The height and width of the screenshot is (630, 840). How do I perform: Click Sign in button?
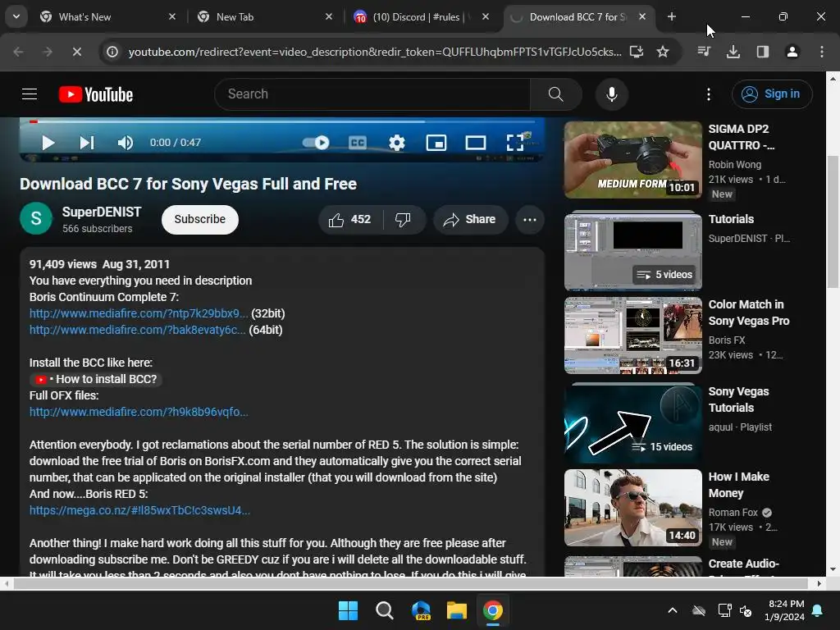tap(771, 94)
